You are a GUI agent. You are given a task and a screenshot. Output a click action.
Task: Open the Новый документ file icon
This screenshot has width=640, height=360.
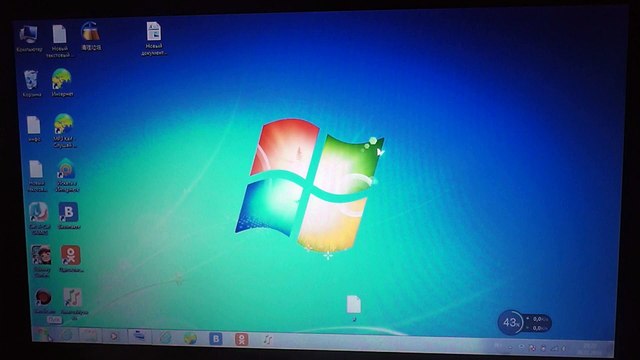pyautogui.click(x=154, y=38)
